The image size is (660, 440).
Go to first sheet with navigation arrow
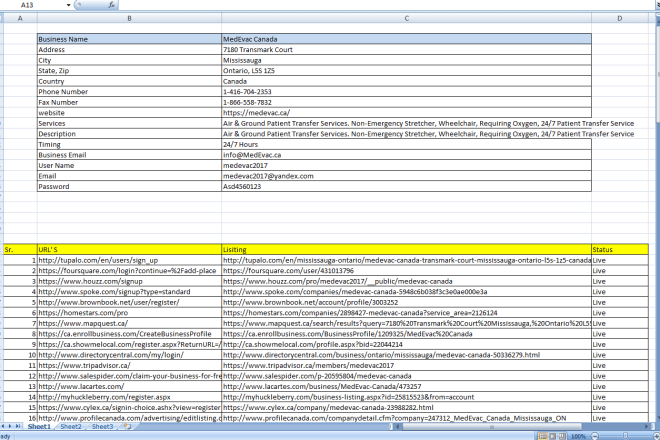click(x=3, y=427)
